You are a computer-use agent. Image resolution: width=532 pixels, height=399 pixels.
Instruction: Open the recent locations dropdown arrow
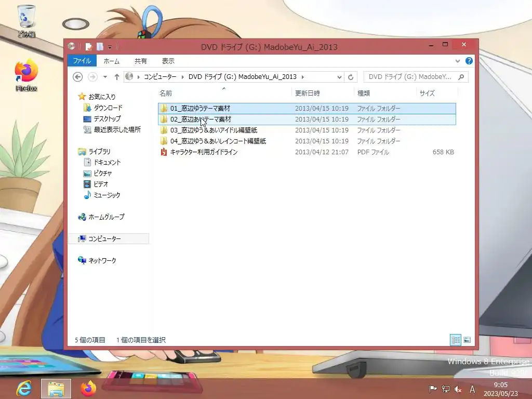[x=105, y=77]
